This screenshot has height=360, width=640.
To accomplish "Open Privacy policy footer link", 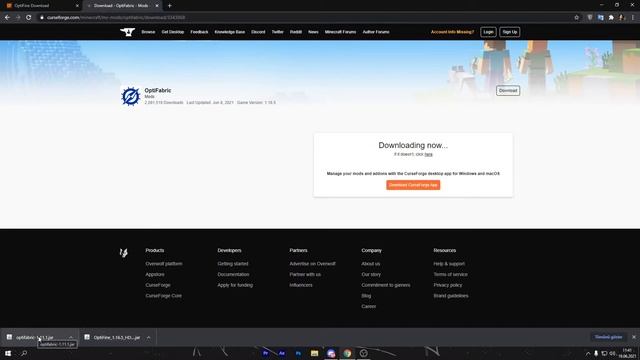I will 448,285.
